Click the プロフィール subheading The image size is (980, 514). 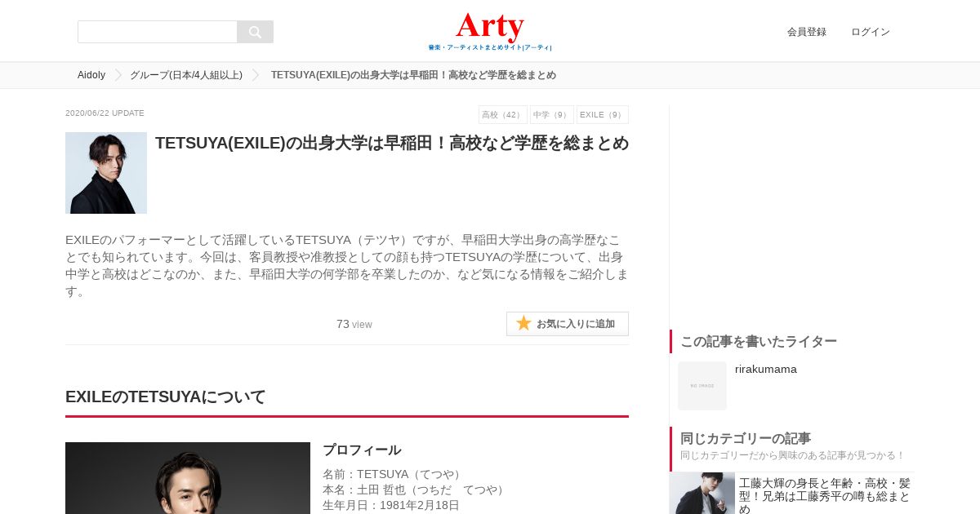tap(362, 450)
